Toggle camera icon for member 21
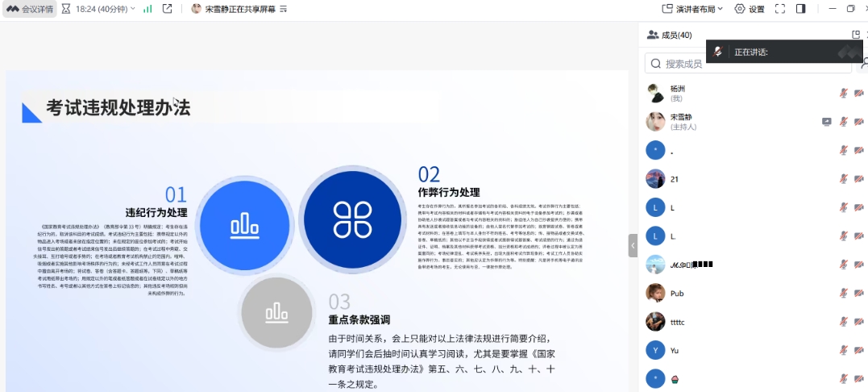The width and height of the screenshot is (868, 392). pyautogui.click(x=859, y=179)
